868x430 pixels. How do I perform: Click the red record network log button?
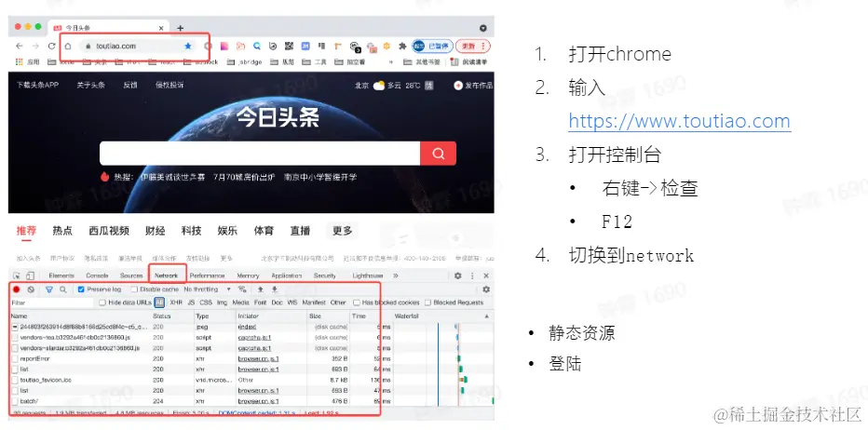pos(17,289)
